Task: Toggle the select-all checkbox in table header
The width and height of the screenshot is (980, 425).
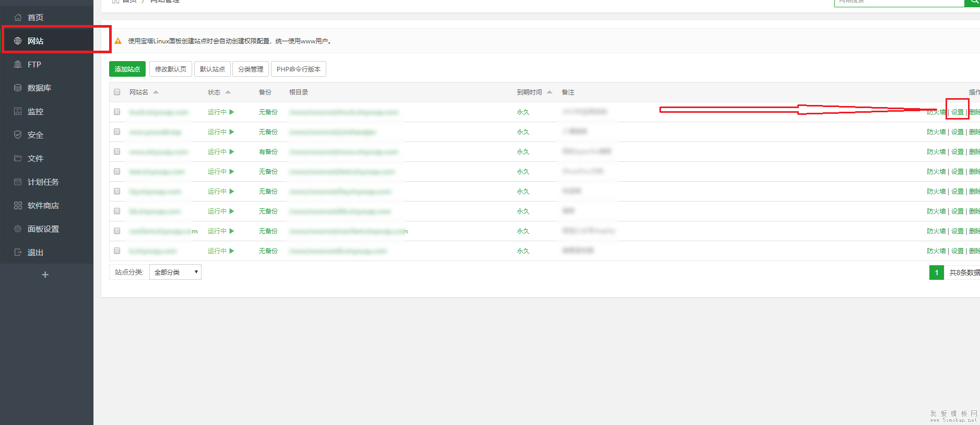Action: [117, 92]
